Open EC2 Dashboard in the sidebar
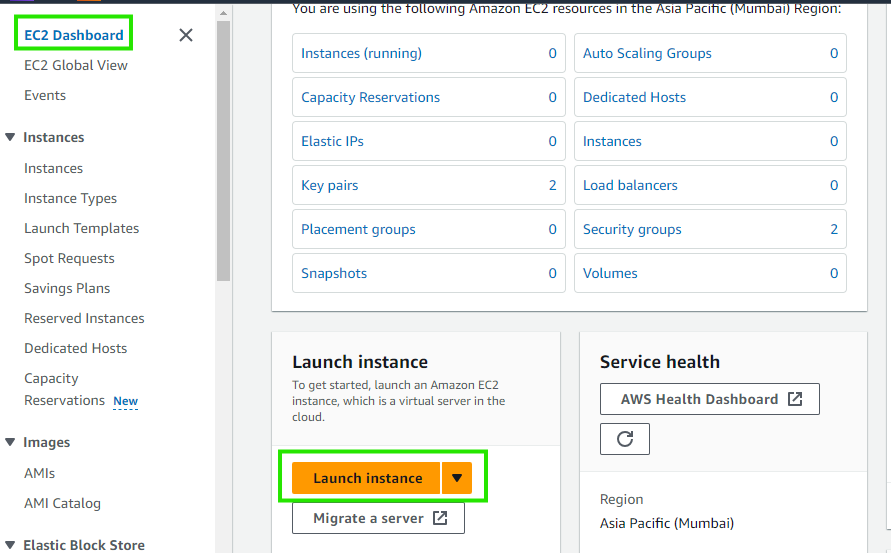Viewport: 891px width, 553px height. [74, 35]
